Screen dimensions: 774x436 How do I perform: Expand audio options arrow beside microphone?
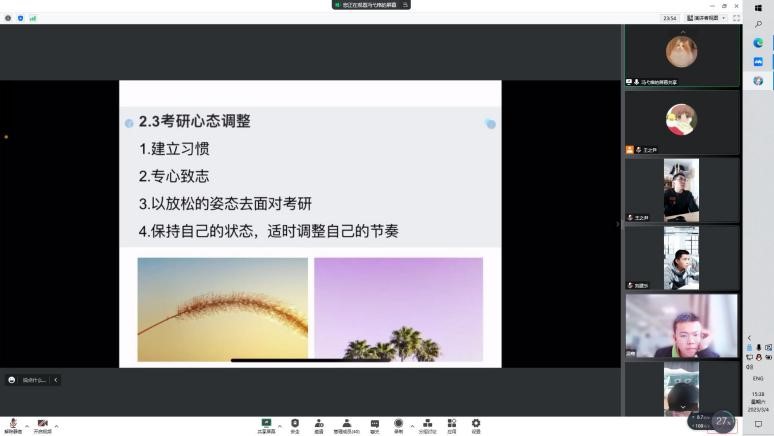click(27, 426)
